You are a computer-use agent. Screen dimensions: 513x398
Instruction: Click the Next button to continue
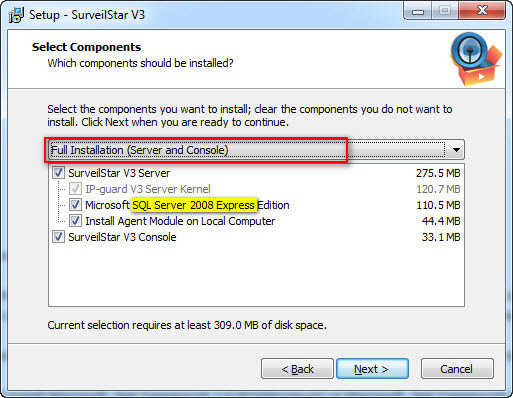coord(372,369)
